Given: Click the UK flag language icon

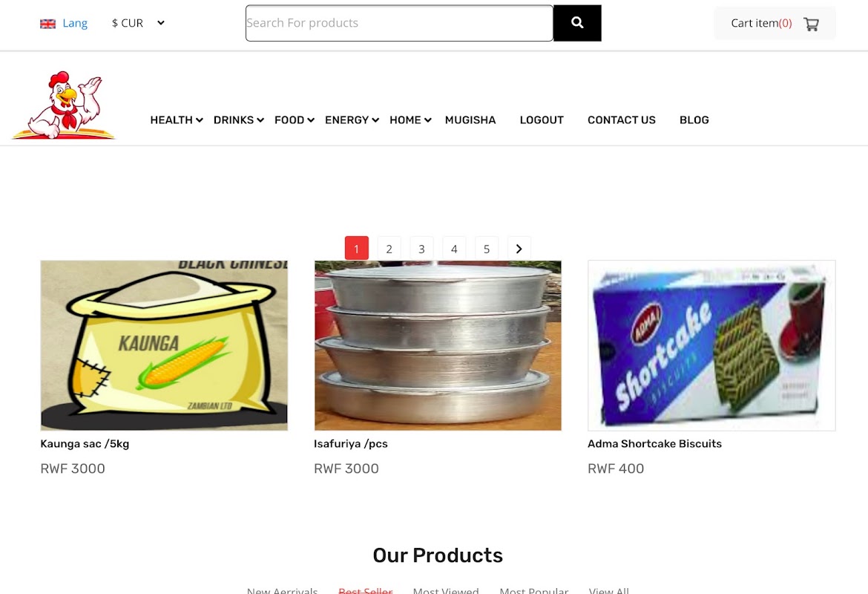Looking at the screenshot, I should pyautogui.click(x=47, y=23).
